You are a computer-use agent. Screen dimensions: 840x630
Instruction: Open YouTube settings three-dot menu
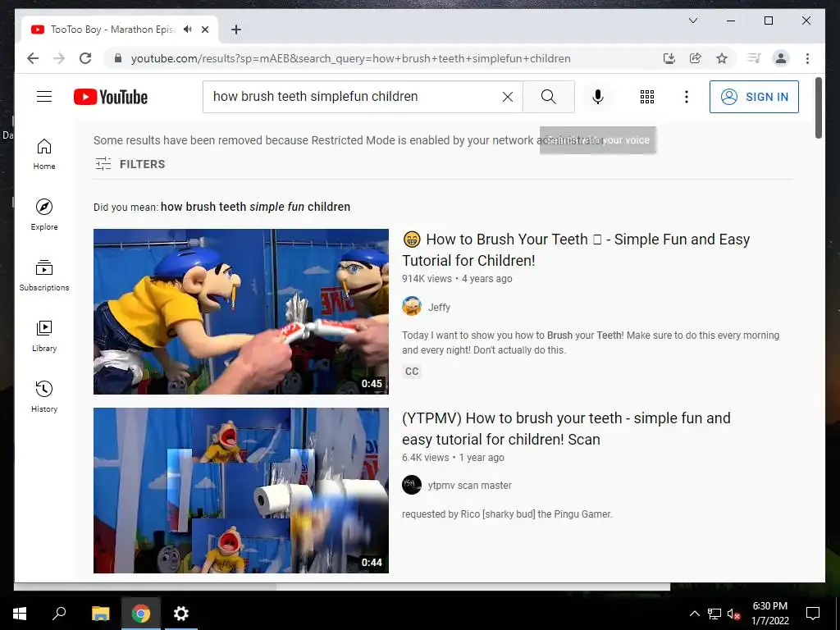point(687,97)
